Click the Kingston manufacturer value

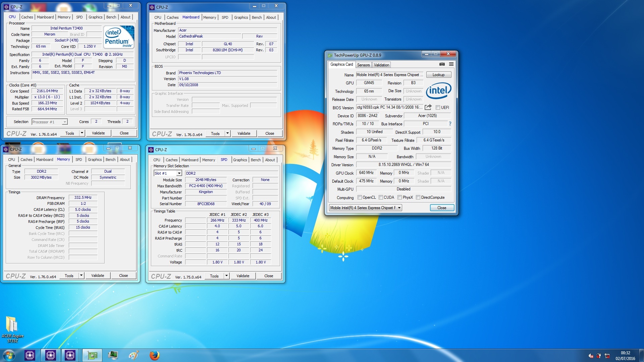click(x=206, y=192)
